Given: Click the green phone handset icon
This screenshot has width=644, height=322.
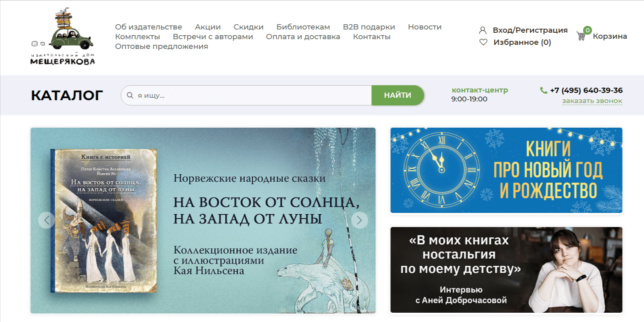Looking at the screenshot, I should 543,90.
